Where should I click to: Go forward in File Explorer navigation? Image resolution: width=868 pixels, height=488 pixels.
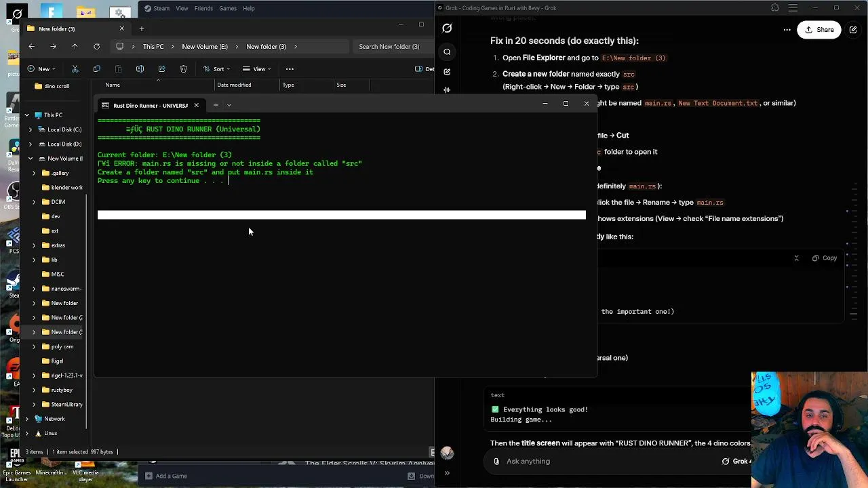pyautogui.click(x=53, y=46)
